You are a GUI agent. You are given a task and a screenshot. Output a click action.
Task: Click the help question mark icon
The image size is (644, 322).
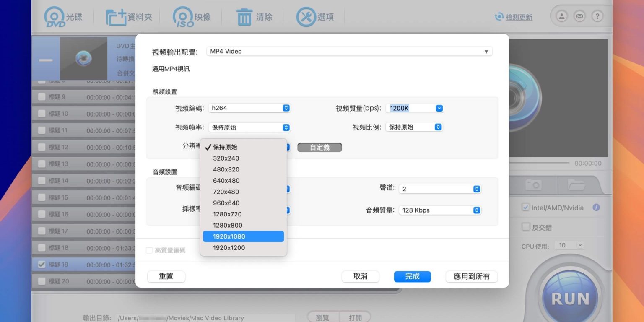[597, 16]
